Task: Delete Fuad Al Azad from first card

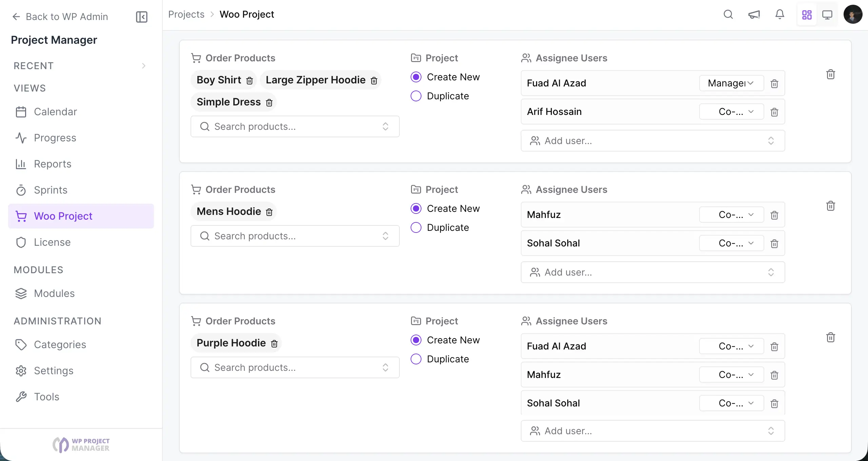Action: 774,83
